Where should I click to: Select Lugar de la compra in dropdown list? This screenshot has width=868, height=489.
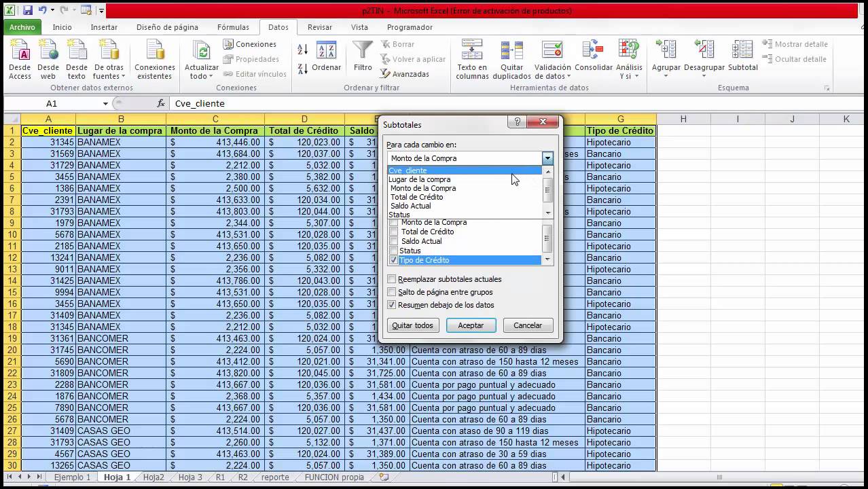coord(465,179)
